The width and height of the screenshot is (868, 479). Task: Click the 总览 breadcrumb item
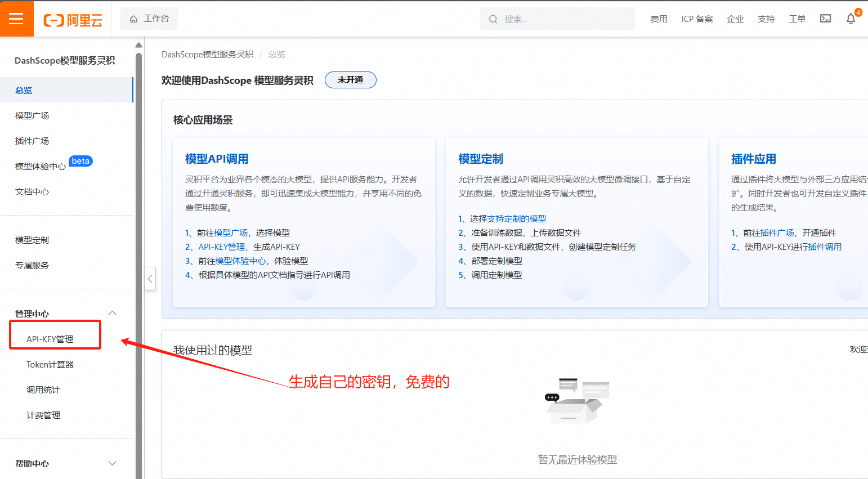pos(276,55)
